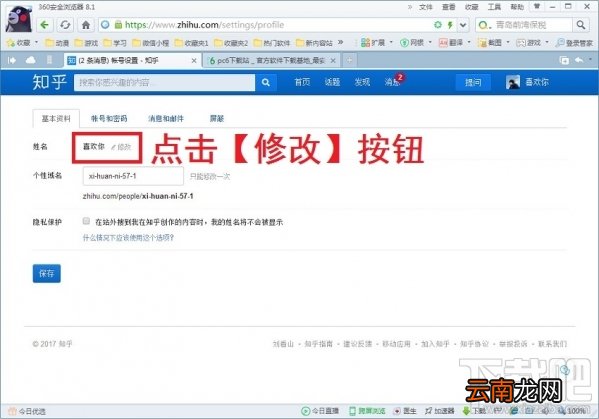The width and height of the screenshot is (599, 419).
Task: Click the Zhihu search magnifier button
Action: pos(266,82)
